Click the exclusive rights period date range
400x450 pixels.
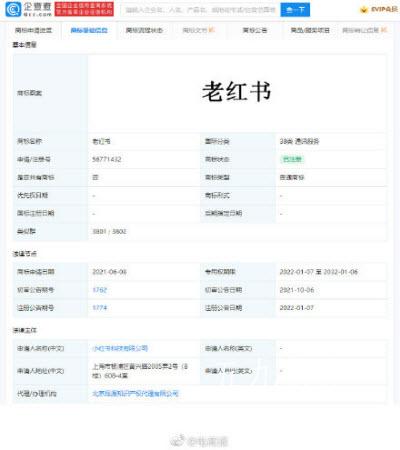coord(319,272)
